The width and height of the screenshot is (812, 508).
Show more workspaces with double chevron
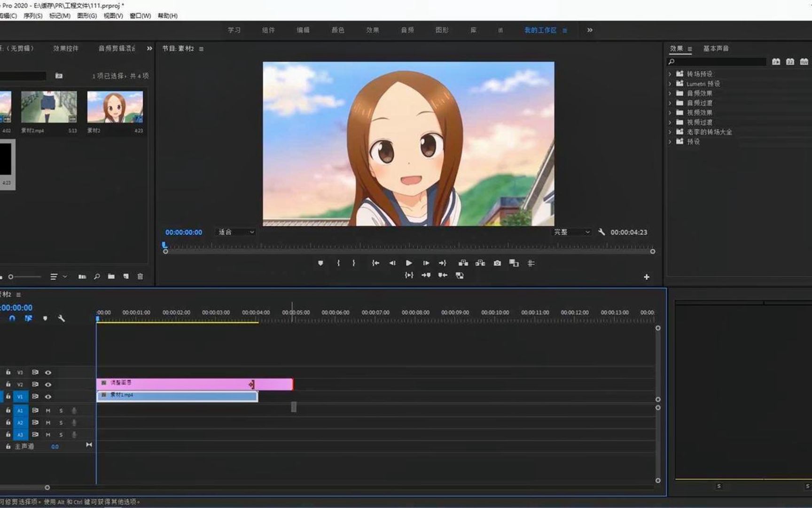(590, 30)
